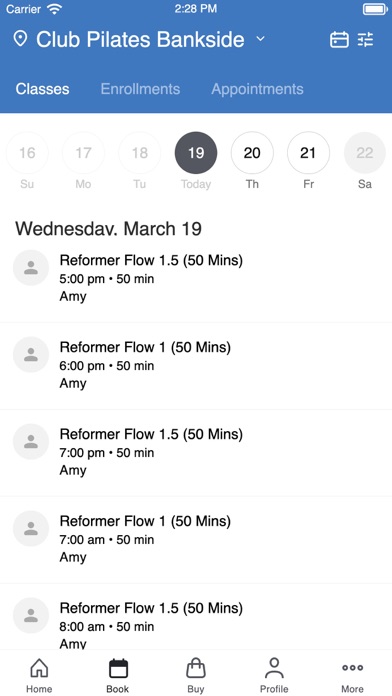Screen dimensions: 392x696
Task: Go to Home in bottom bar
Action: 39,675
